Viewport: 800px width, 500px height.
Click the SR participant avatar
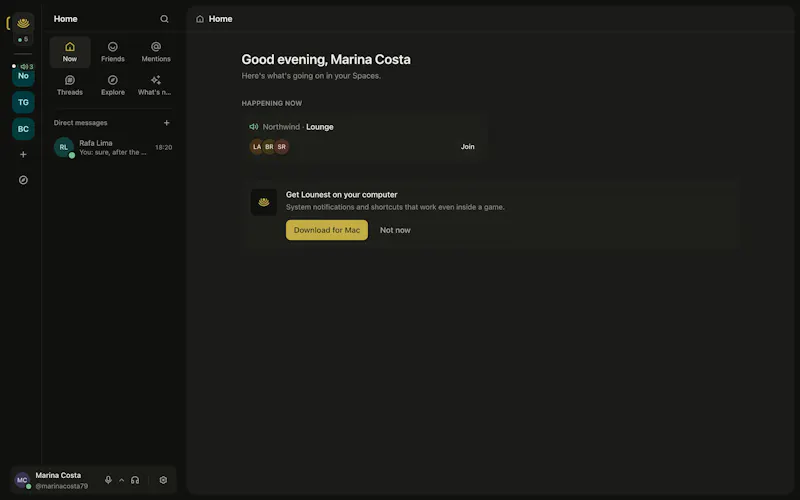tap(282, 147)
